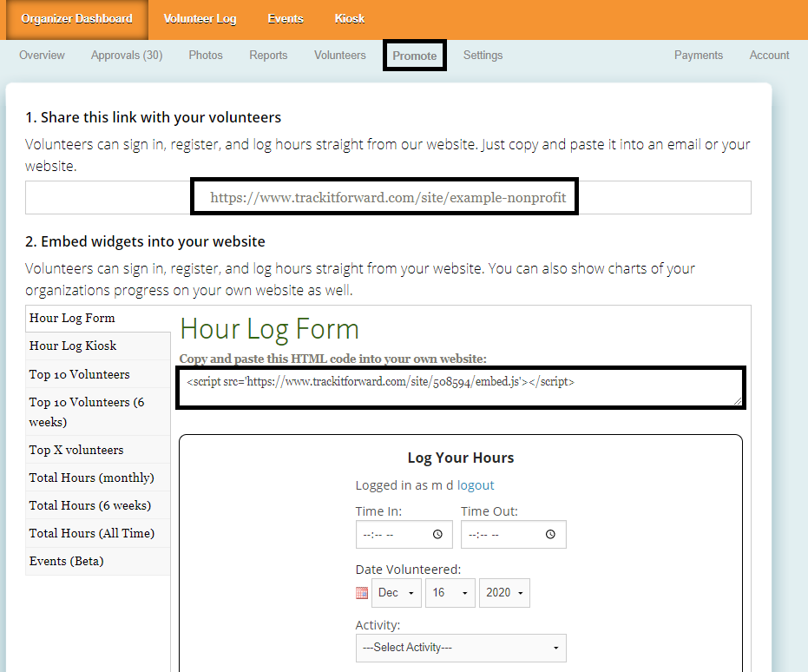Open the Settings subtab
This screenshot has height=672, width=808.
(x=483, y=56)
